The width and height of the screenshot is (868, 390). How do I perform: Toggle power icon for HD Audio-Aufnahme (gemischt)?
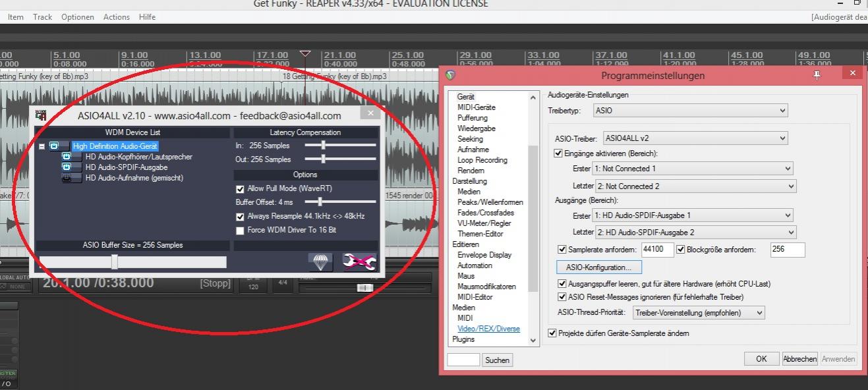click(67, 178)
